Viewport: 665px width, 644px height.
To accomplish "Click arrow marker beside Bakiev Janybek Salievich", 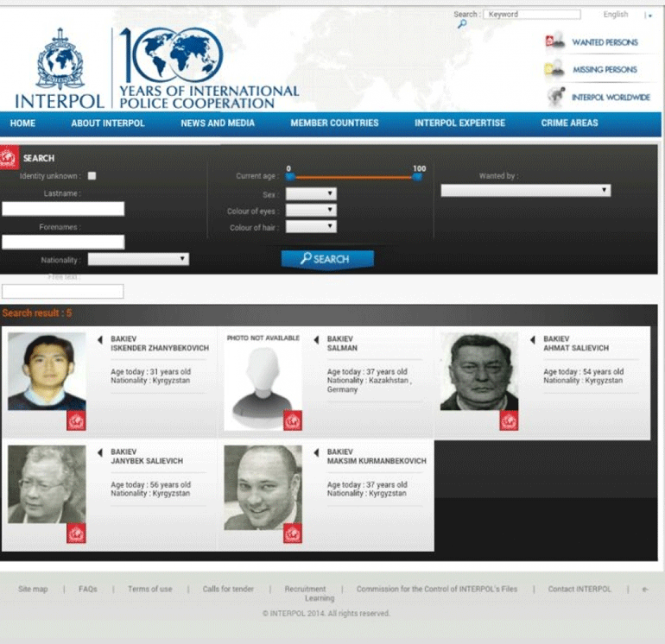I will 100,452.
